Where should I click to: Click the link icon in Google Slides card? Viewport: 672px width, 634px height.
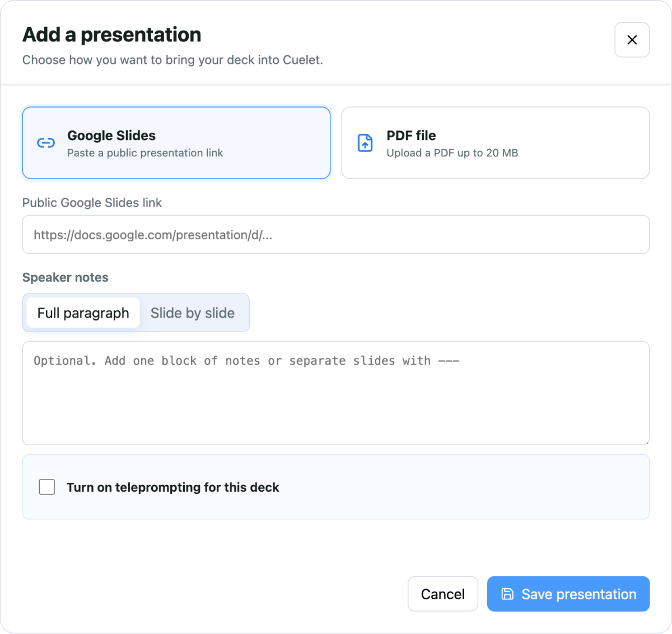[46, 143]
